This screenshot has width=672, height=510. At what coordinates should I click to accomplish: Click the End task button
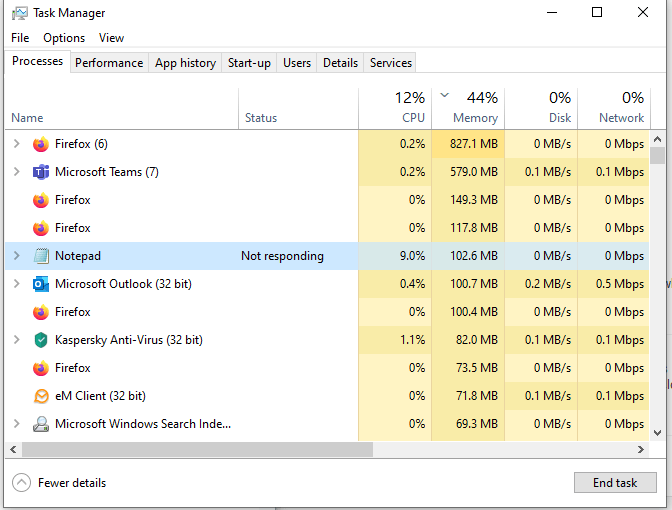pyautogui.click(x=615, y=483)
